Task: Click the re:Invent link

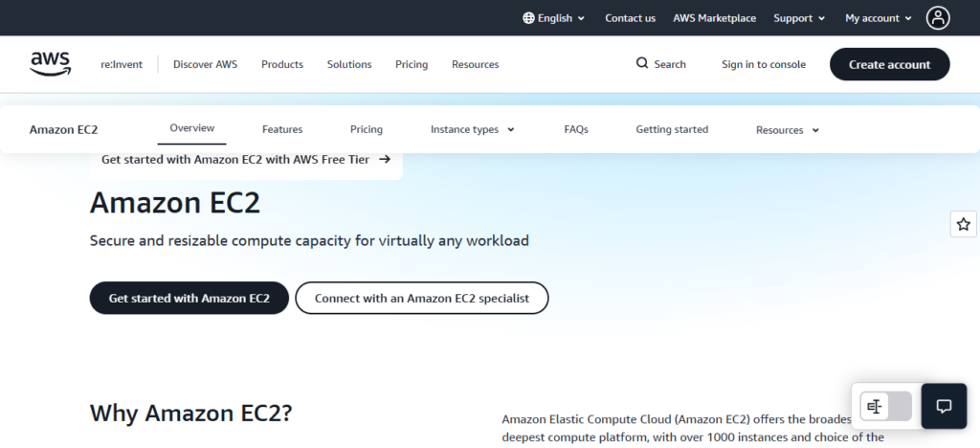Action: pos(122,64)
